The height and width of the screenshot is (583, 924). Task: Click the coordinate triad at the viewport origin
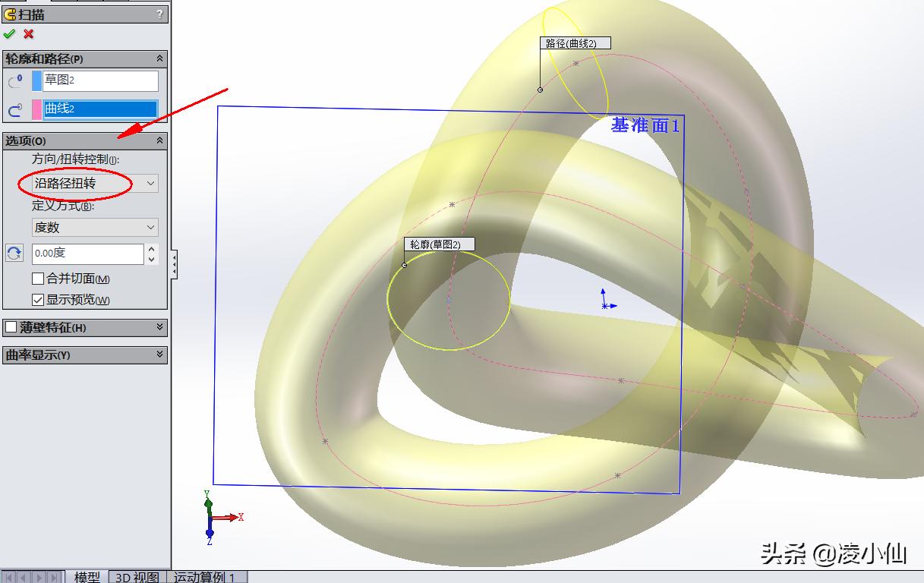[x=209, y=517]
